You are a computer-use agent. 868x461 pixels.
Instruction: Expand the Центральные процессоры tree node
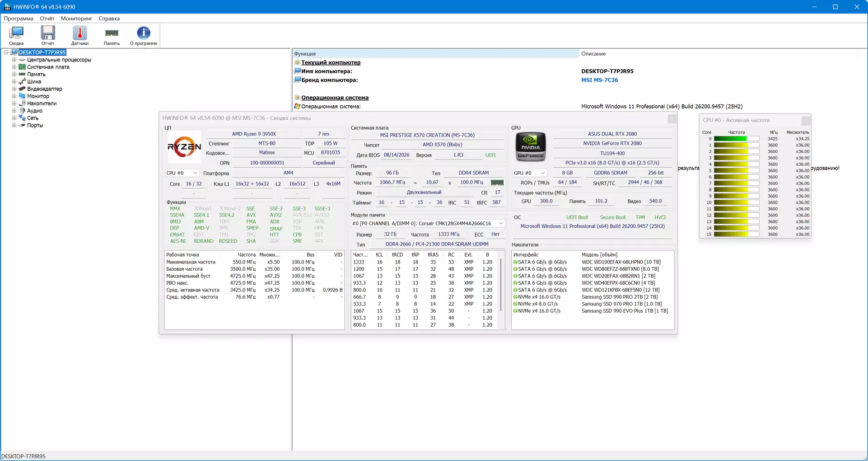click(x=14, y=60)
